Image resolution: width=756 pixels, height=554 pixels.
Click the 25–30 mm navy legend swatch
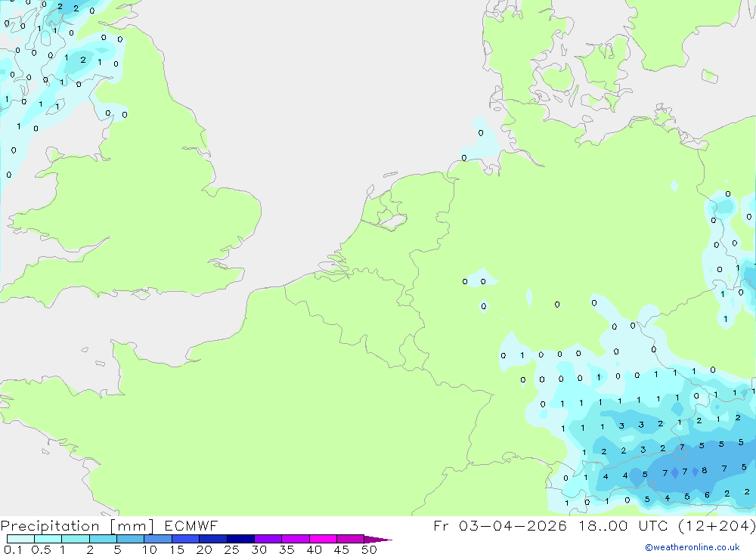(240, 539)
